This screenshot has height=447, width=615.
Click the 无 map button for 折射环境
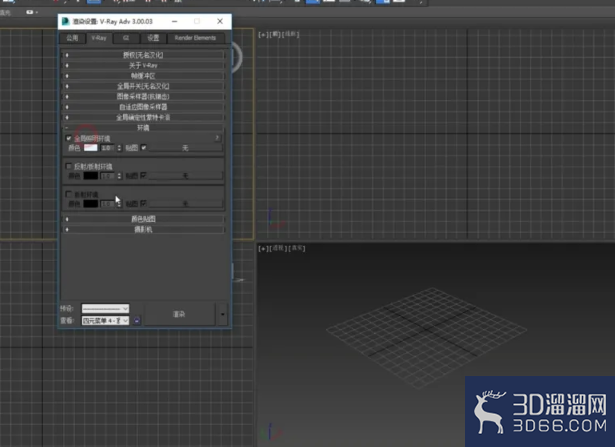[x=185, y=204]
